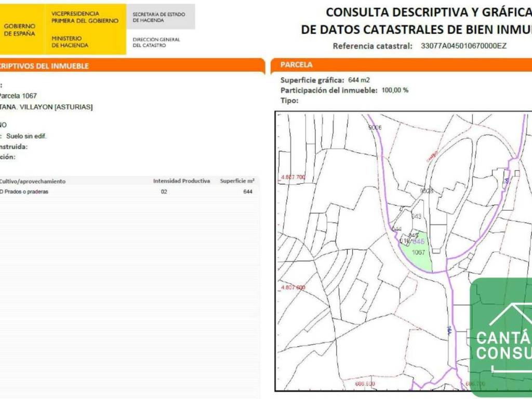The image size is (532, 399).
Task: Click parcel label 9028 on map
Action: tap(427, 191)
